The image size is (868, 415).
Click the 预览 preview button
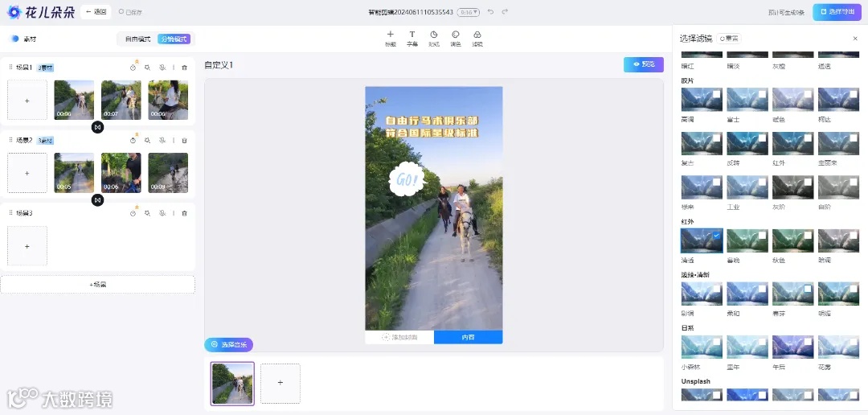pos(643,64)
